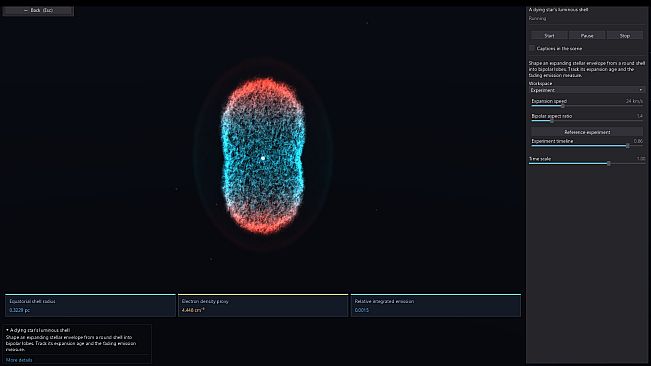Click the 'Running' status text
This screenshot has height=366, width=651.
537,18
